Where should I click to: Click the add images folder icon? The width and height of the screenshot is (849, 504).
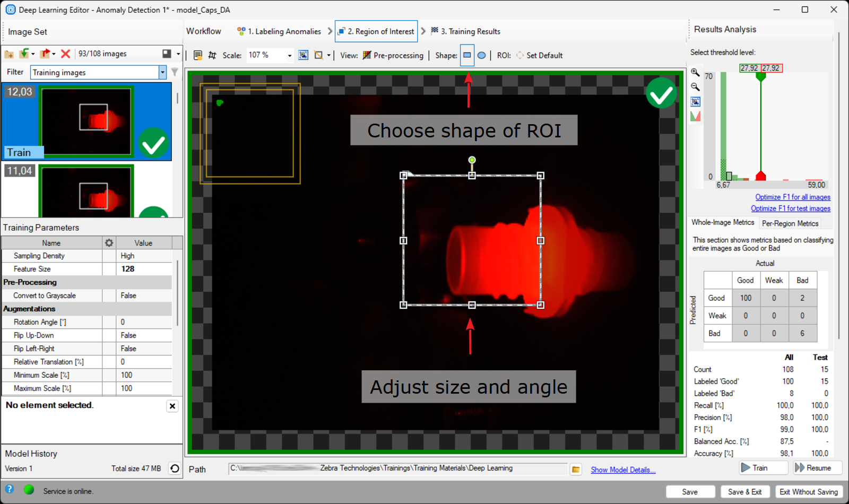coord(9,54)
